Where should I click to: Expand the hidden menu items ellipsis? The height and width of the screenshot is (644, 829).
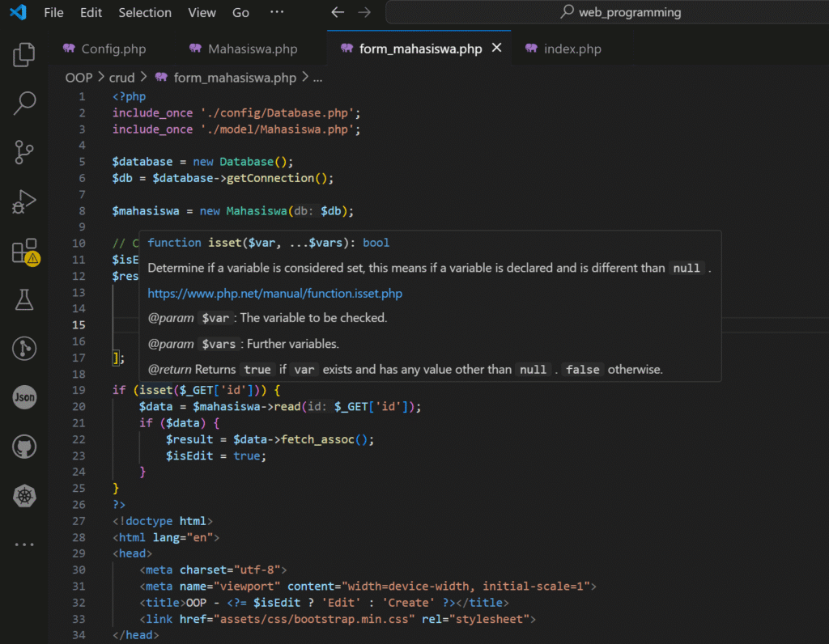point(277,13)
